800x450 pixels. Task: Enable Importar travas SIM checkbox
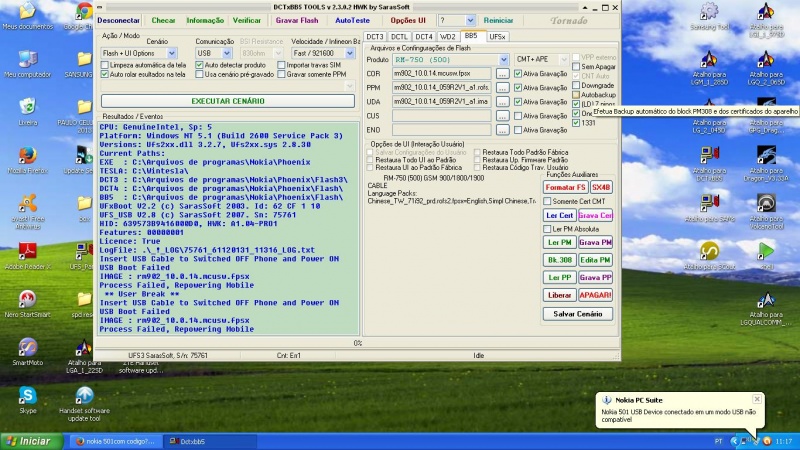click(x=281, y=65)
